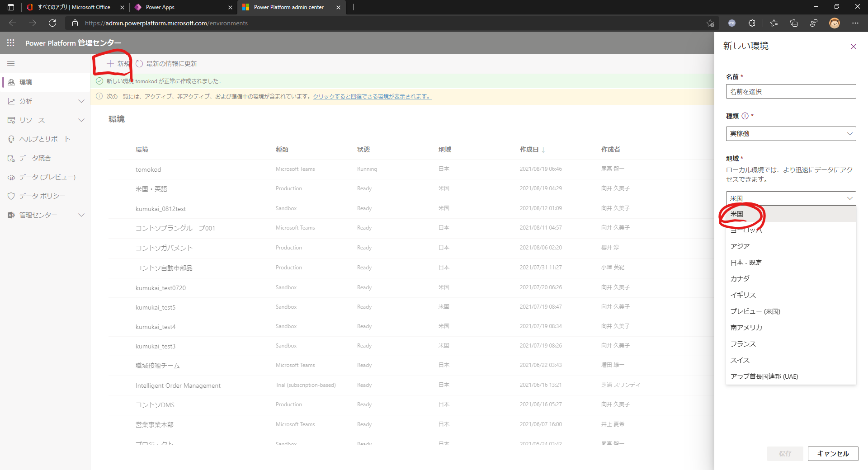
Task: Open the コントソ自動車部品 environment
Action: click(164, 268)
